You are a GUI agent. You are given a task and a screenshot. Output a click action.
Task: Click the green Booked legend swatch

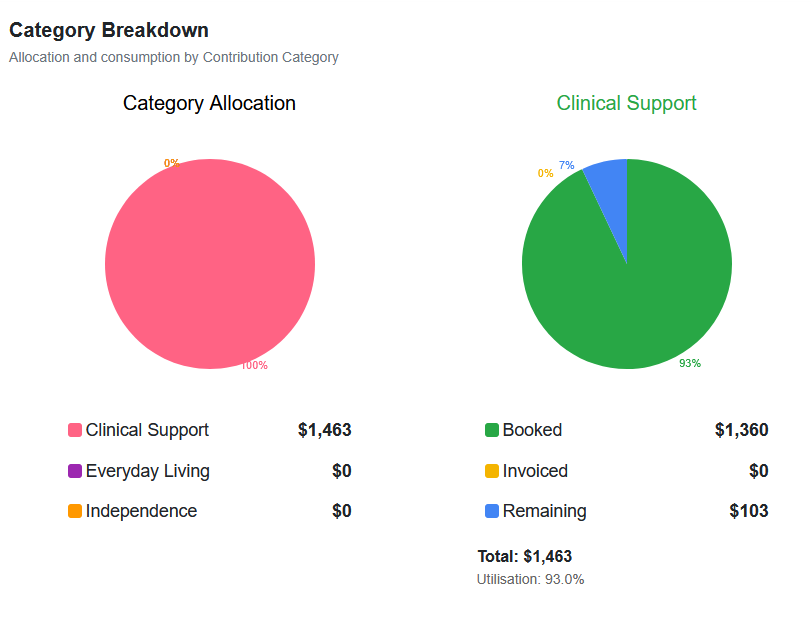coord(492,430)
